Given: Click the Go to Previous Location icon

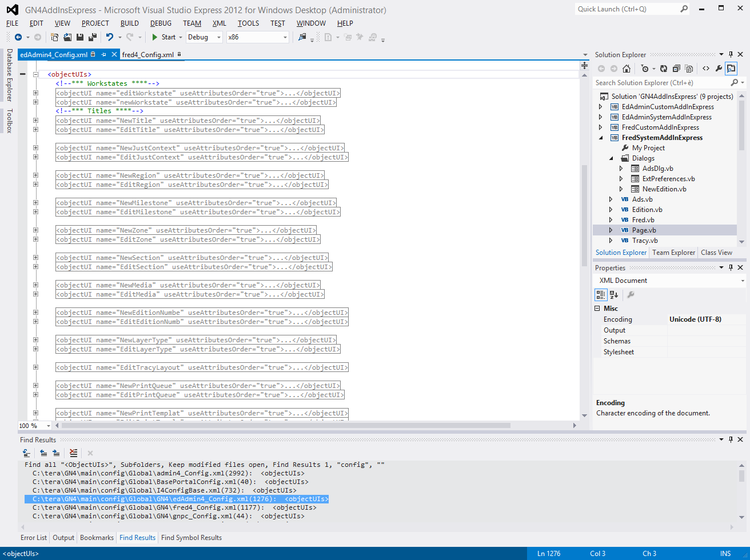Looking at the screenshot, I should pos(43,453).
